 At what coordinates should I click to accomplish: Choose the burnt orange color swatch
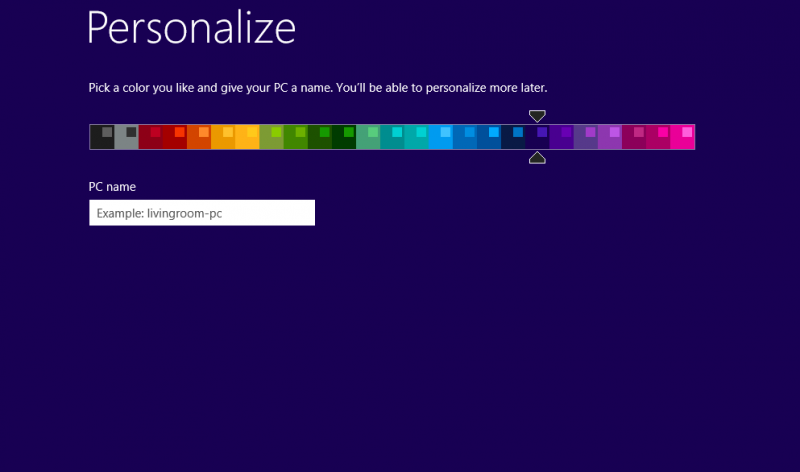(199, 137)
